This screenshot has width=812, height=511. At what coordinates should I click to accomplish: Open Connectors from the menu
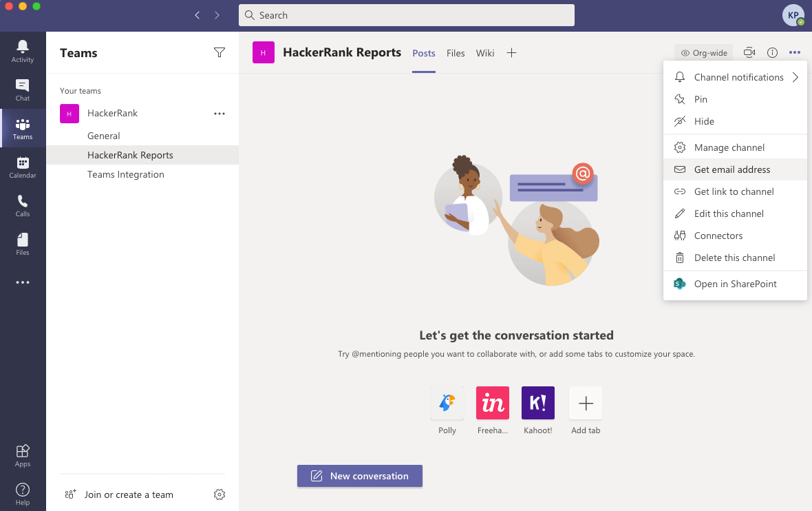(736, 236)
